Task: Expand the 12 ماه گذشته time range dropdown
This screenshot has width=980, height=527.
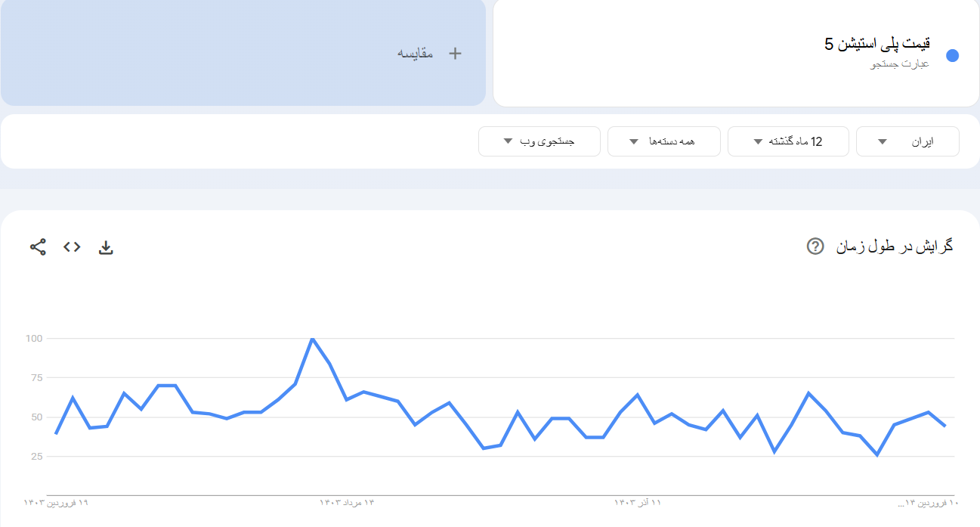Action: (x=788, y=141)
